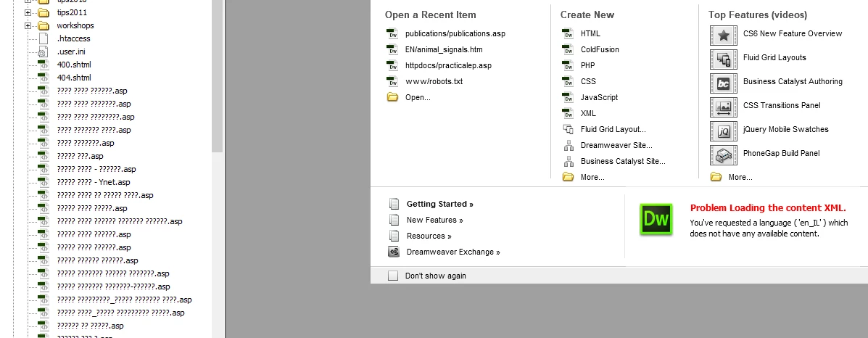Click CS6 New Feature Overview text
Screen dimensions: 868x338
pos(793,33)
